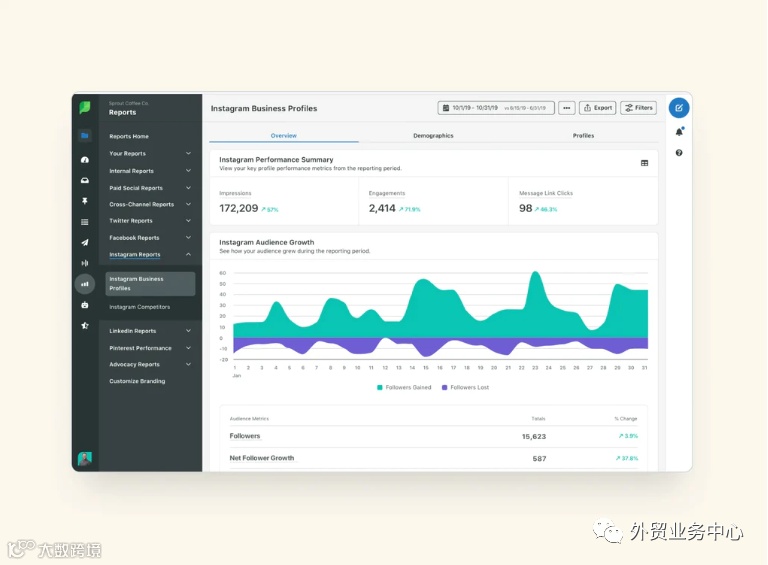Toggle Followers Gained legend swatch
Image resolution: width=768 pixels, height=565 pixels.
click(x=380, y=387)
